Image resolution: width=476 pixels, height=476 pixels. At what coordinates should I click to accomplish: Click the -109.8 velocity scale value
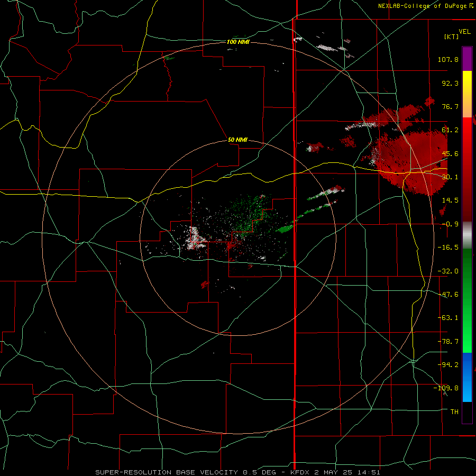point(446,388)
